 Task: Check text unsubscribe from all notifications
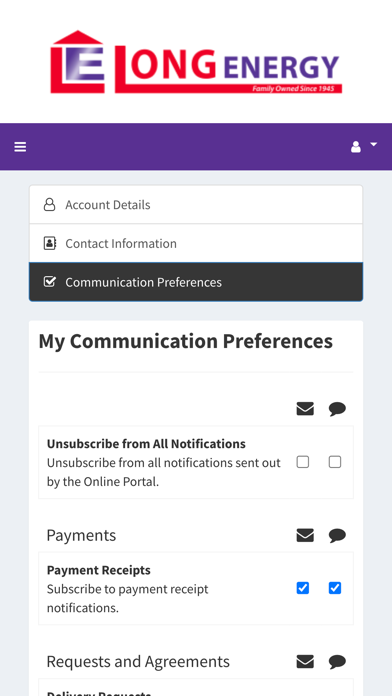tap(335, 462)
